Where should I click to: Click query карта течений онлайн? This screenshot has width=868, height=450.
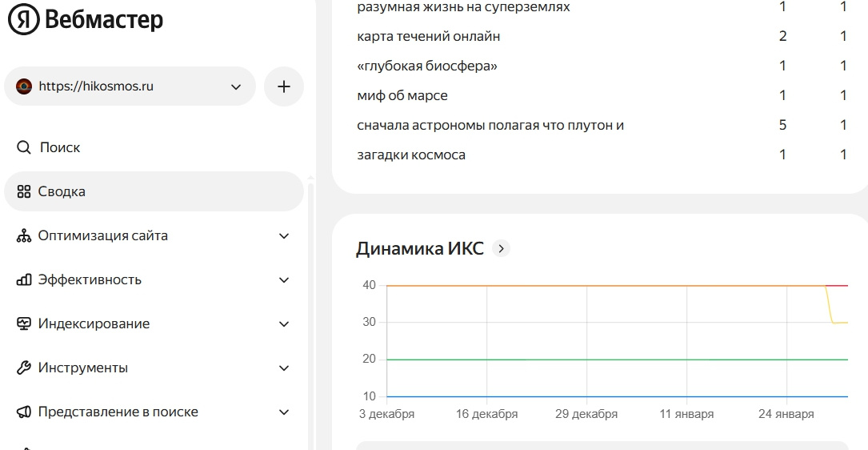pyautogui.click(x=429, y=36)
